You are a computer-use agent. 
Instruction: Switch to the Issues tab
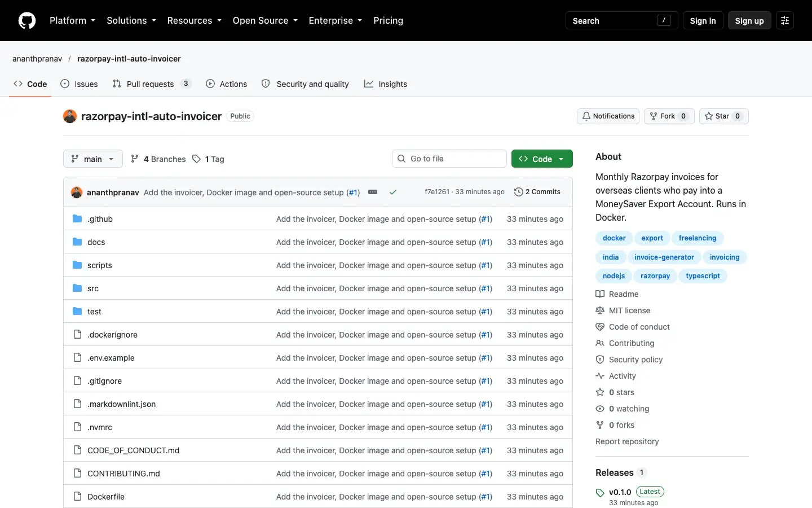[79, 84]
